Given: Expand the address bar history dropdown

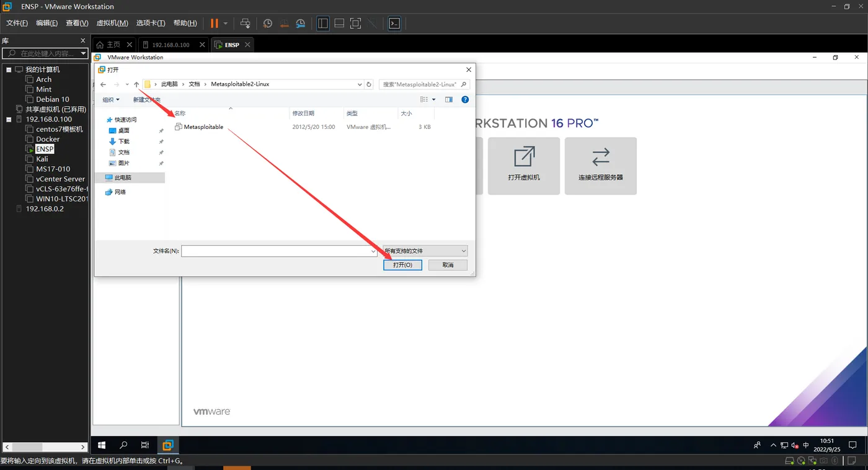Looking at the screenshot, I should [x=360, y=84].
